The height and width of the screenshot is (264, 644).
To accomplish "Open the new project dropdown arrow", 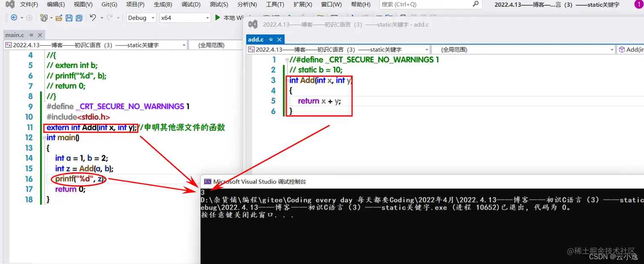I will pyautogui.click(x=52, y=18).
